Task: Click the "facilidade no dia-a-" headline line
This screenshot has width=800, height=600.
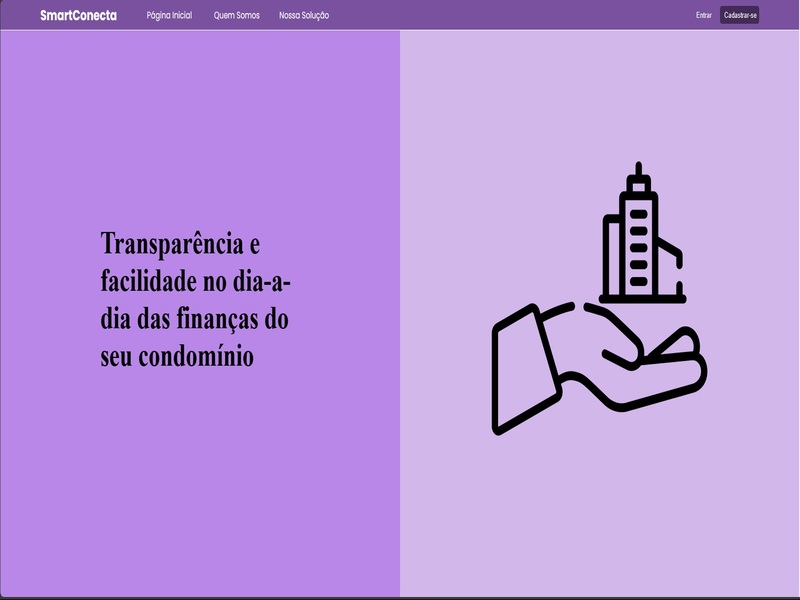Action: click(x=196, y=282)
